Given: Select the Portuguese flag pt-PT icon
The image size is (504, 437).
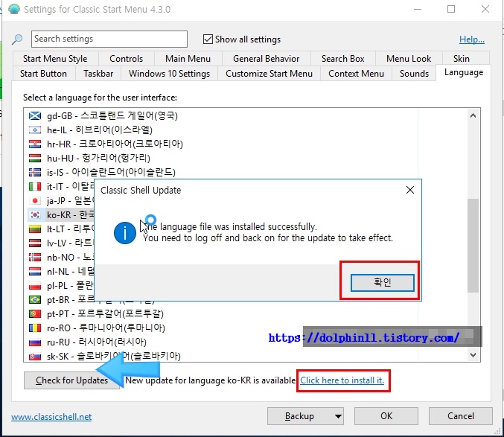Looking at the screenshot, I should point(35,313).
